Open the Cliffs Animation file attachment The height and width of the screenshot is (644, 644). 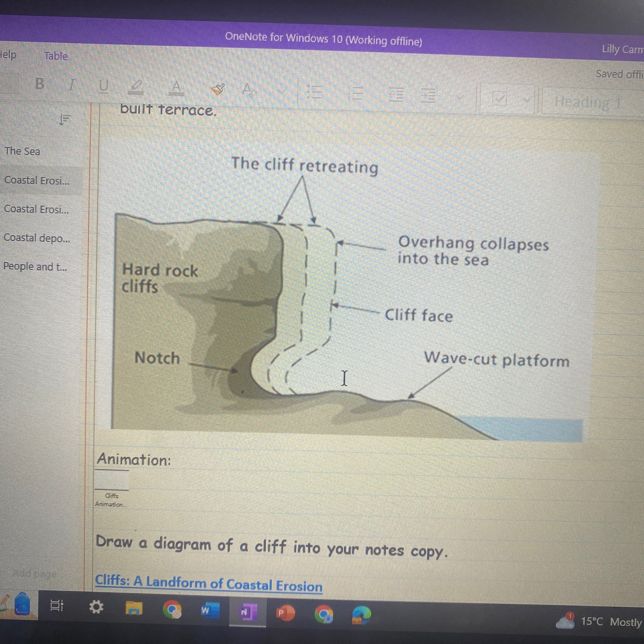pyautogui.click(x=112, y=488)
